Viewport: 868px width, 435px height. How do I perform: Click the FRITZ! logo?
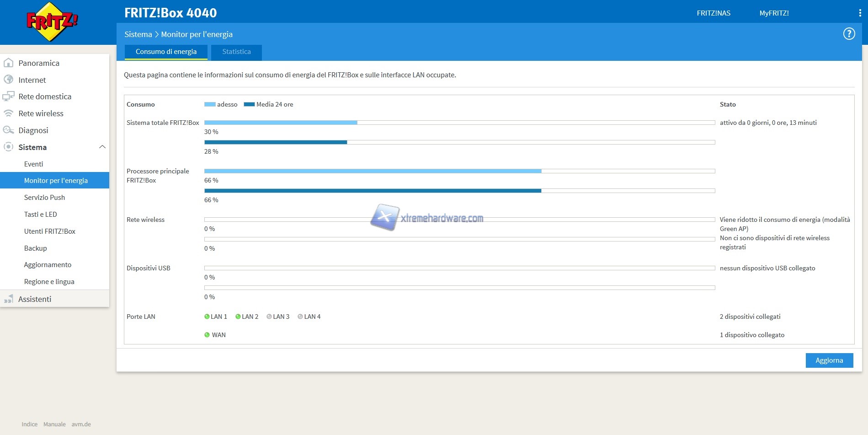click(x=52, y=21)
